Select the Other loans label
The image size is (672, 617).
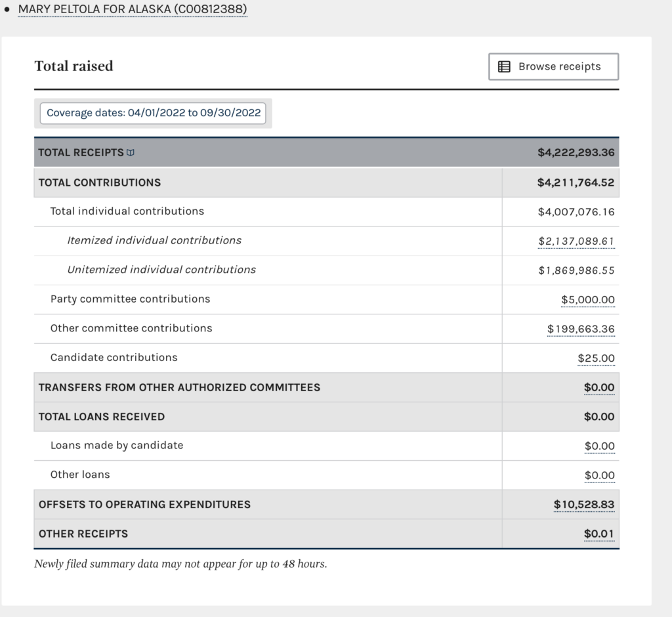[80, 475]
